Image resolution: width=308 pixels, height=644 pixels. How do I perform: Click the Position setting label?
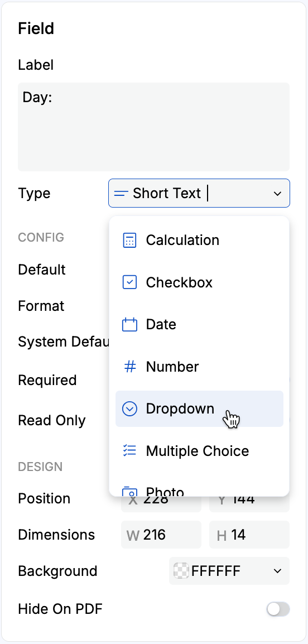click(44, 498)
